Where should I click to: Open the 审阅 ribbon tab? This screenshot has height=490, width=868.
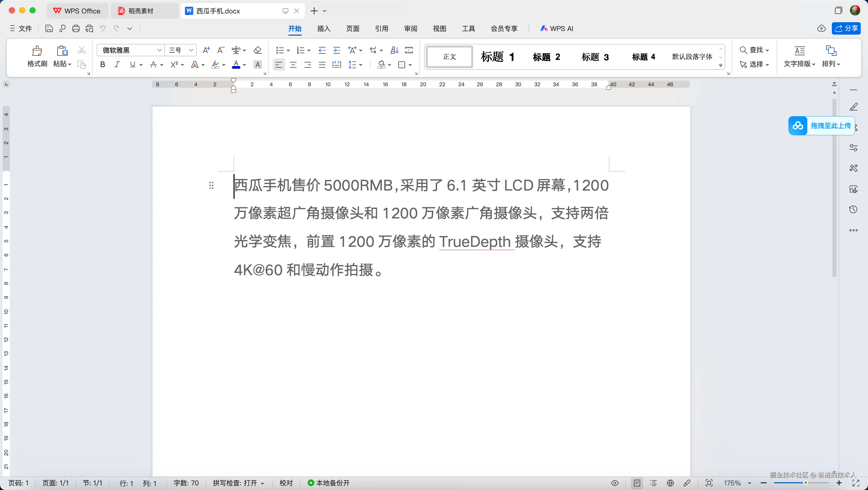click(410, 29)
